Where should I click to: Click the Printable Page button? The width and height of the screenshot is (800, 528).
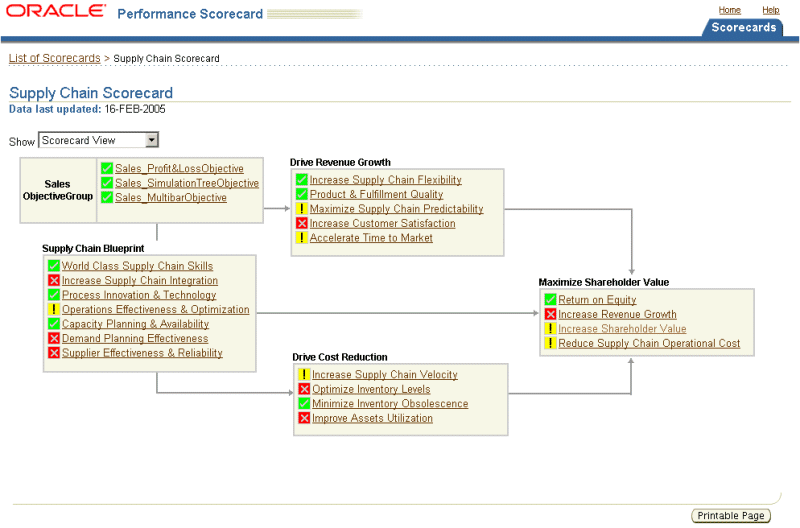tap(731, 516)
